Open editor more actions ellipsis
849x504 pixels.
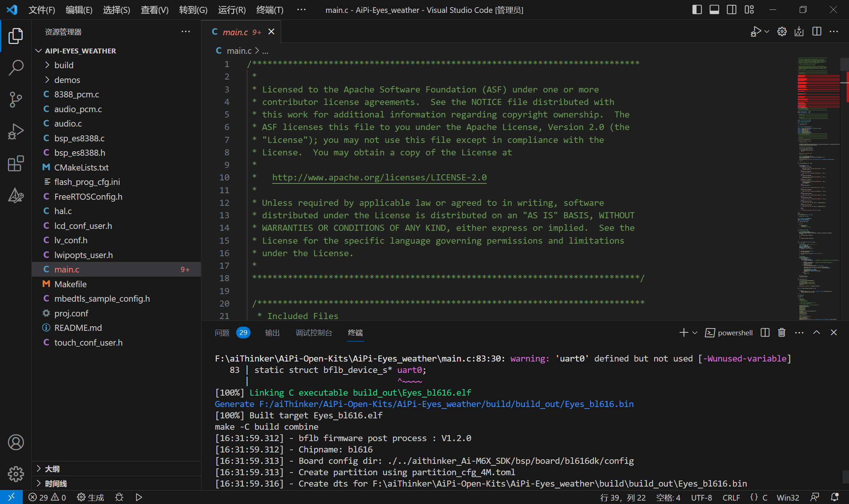click(834, 31)
